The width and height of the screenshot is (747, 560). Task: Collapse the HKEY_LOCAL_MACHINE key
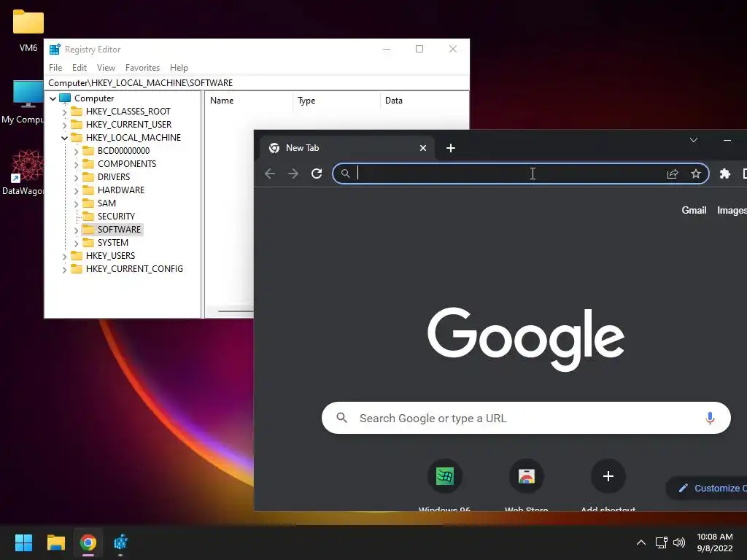pos(64,138)
